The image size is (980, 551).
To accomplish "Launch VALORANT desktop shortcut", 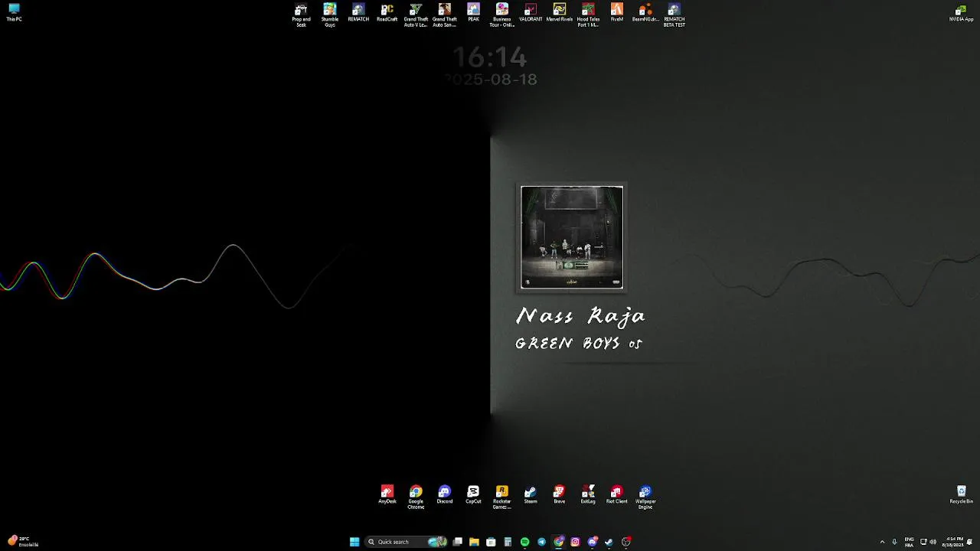I will coord(531,12).
